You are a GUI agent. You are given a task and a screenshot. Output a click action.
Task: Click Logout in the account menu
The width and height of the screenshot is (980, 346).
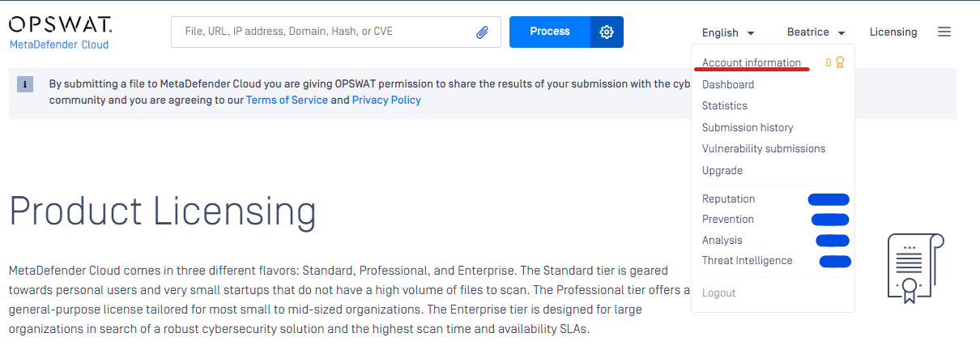point(719,293)
